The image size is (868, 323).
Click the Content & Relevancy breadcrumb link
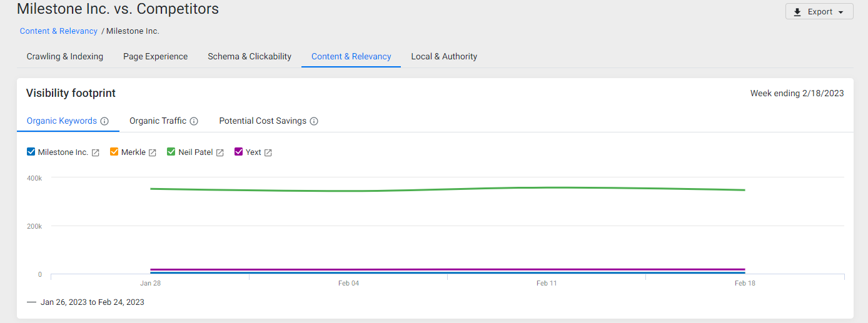point(59,31)
